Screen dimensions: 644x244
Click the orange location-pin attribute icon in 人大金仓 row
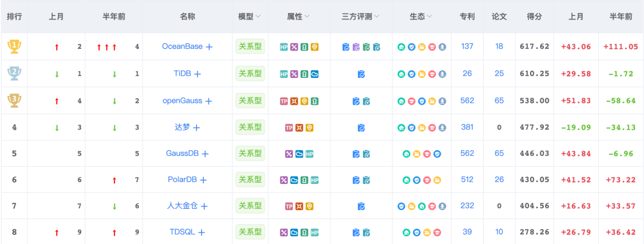[309, 207]
